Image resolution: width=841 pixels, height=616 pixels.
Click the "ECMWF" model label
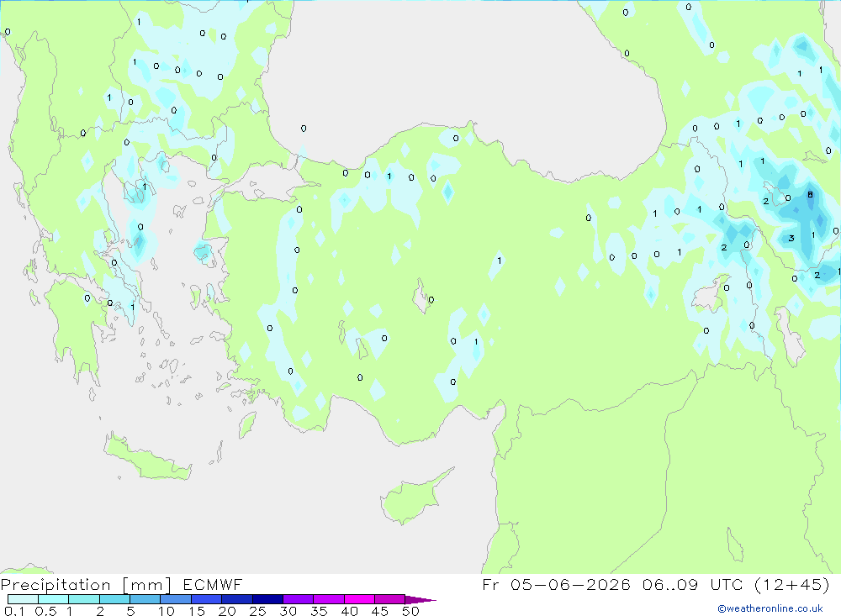click(213, 584)
